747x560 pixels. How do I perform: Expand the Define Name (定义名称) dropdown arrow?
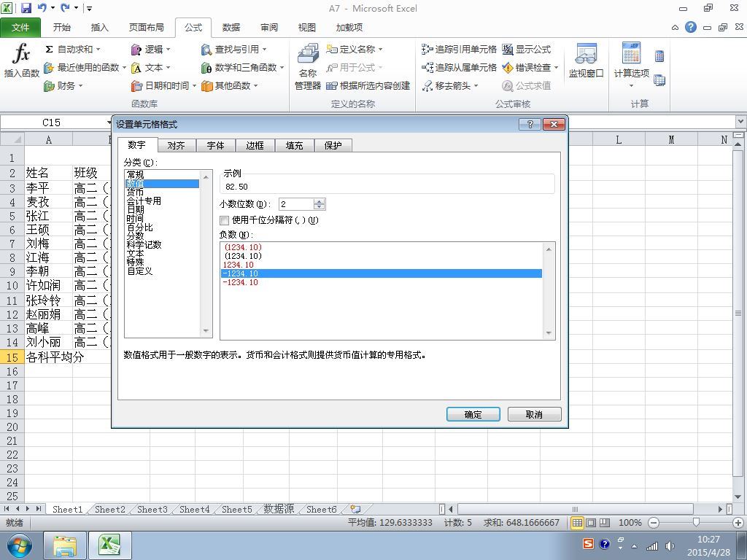click(380, 49)
